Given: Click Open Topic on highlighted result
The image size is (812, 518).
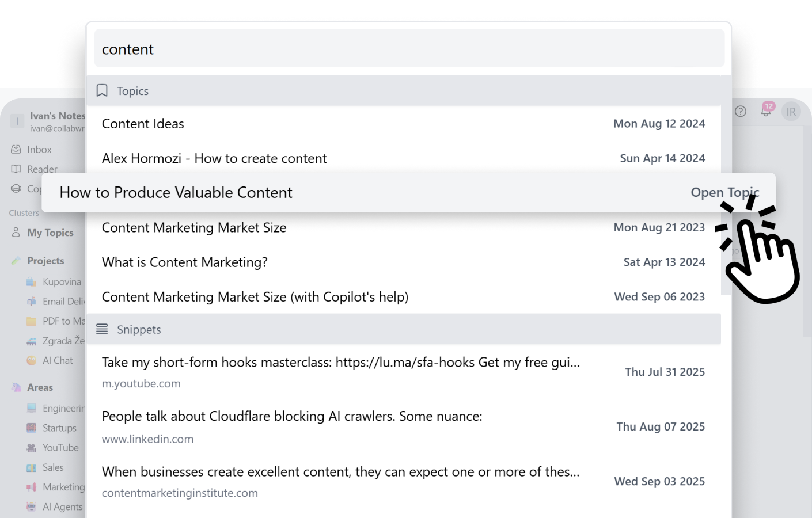Looking at the screenshot, I should pos(724,193).
